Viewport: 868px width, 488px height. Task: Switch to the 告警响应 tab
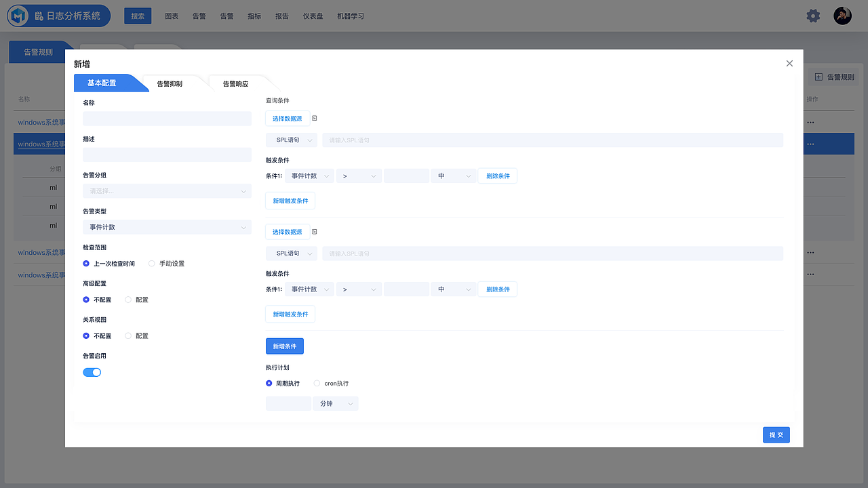236,84
